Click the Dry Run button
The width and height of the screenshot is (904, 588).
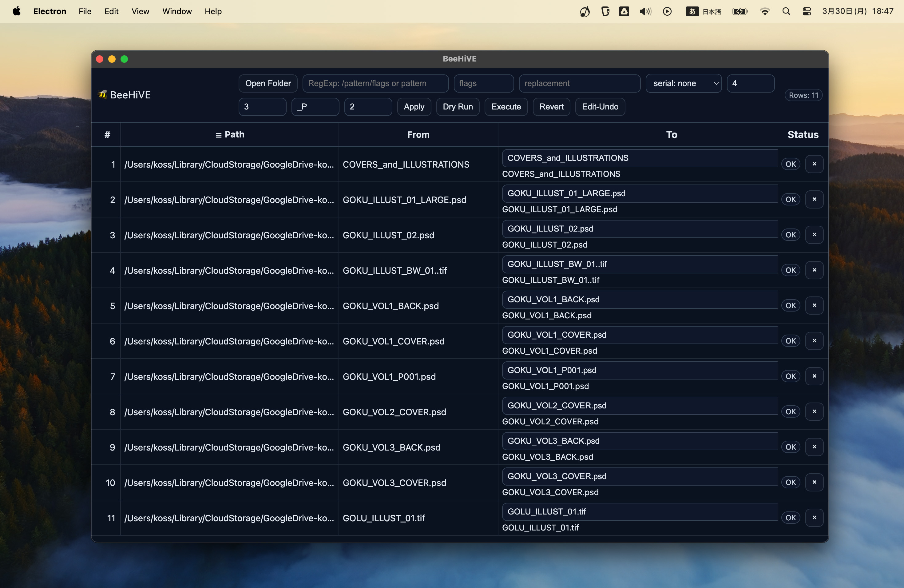pos(457,107)
